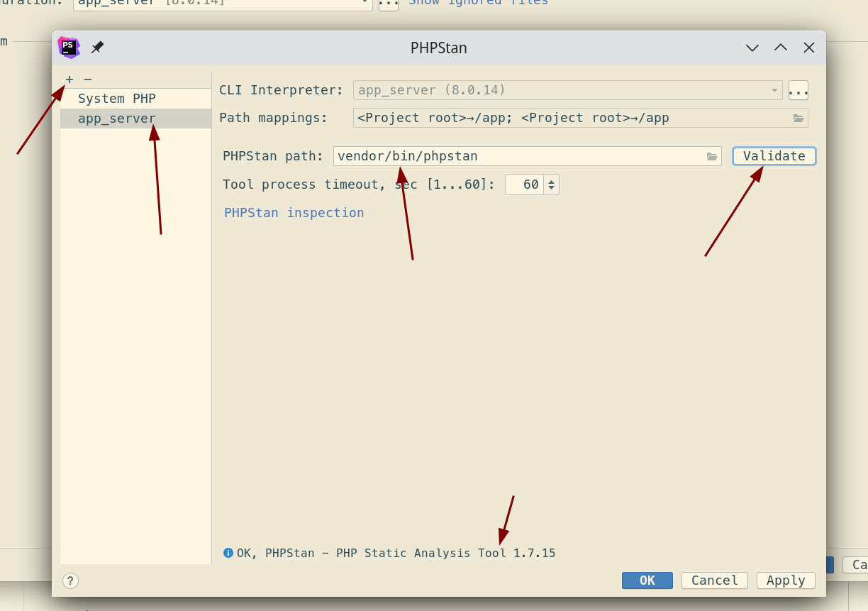Screen dimensions: 868x611
Task: Select the System PHP interpreter
Action: click(x=116, y=98)
